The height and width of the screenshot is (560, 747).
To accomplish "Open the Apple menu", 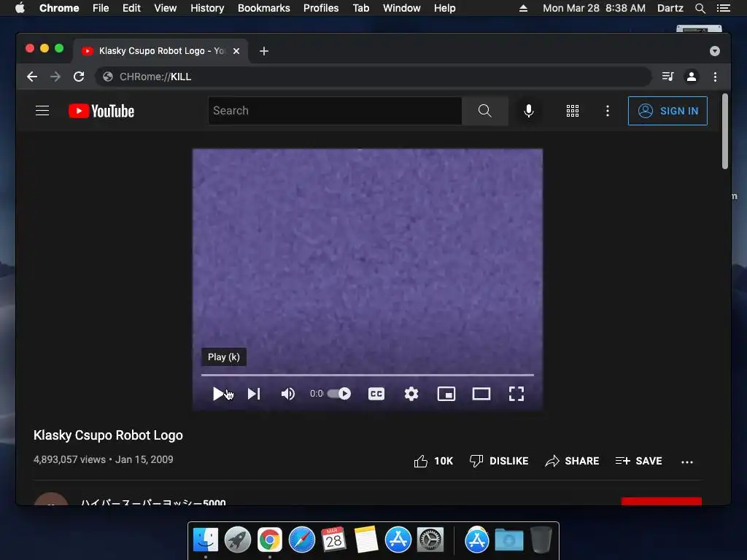I will point(20,8).
